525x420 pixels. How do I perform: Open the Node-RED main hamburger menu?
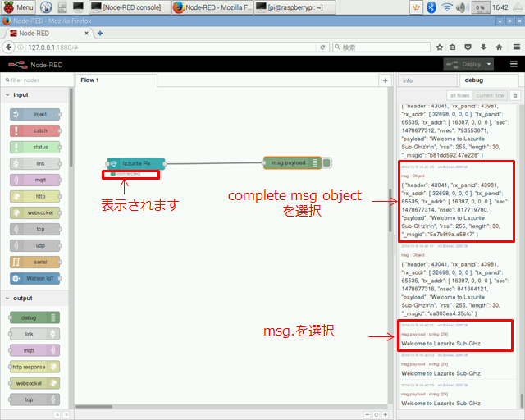(514, 64)
